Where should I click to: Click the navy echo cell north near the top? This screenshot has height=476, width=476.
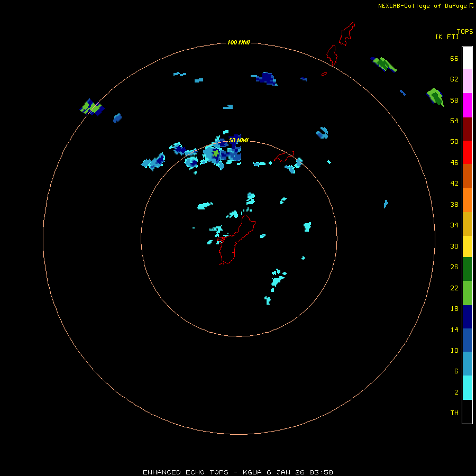[x=266, y=78]
